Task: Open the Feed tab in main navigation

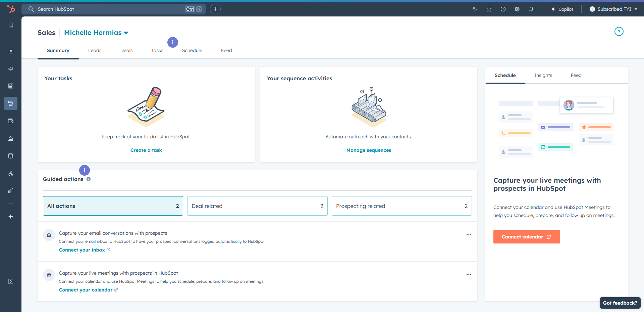Action: click(x=226, y=50)
